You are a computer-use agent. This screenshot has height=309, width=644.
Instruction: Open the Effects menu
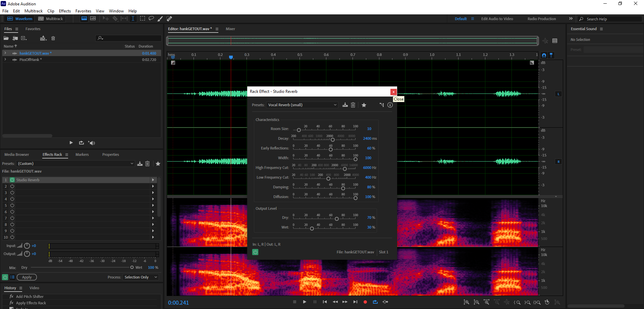pos(65,11)
